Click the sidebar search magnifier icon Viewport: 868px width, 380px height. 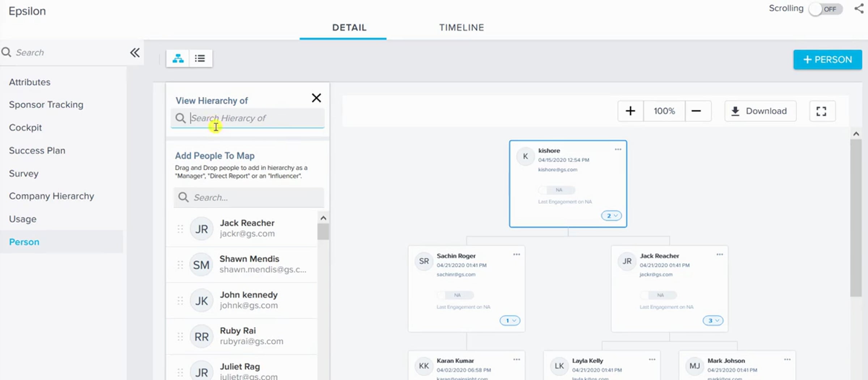[x=6, y=52]
